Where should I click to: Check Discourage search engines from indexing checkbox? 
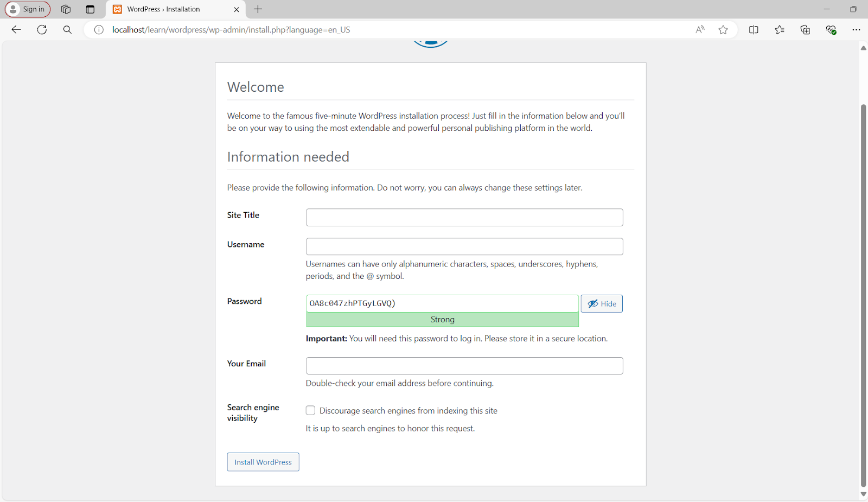click(310, 410)
